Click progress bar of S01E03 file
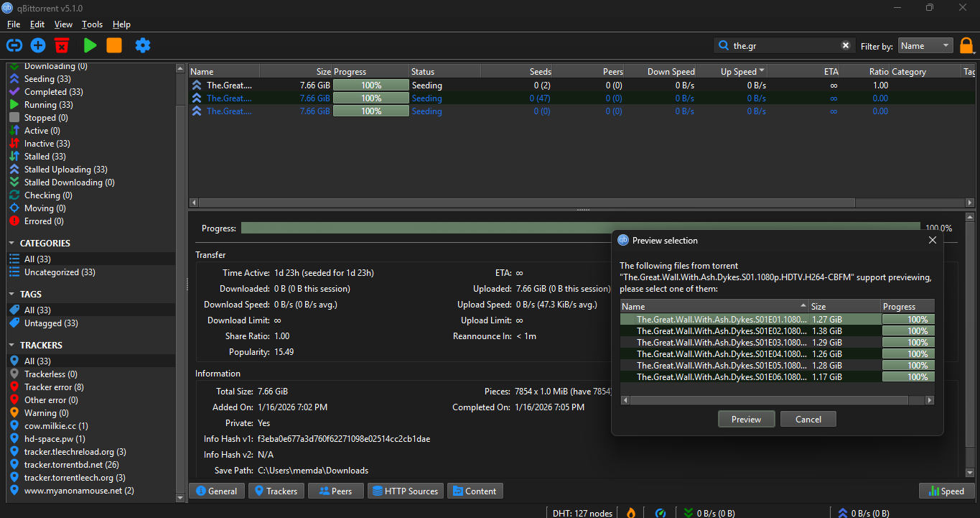This screenshot has width=980, height=518. (908, 343)
